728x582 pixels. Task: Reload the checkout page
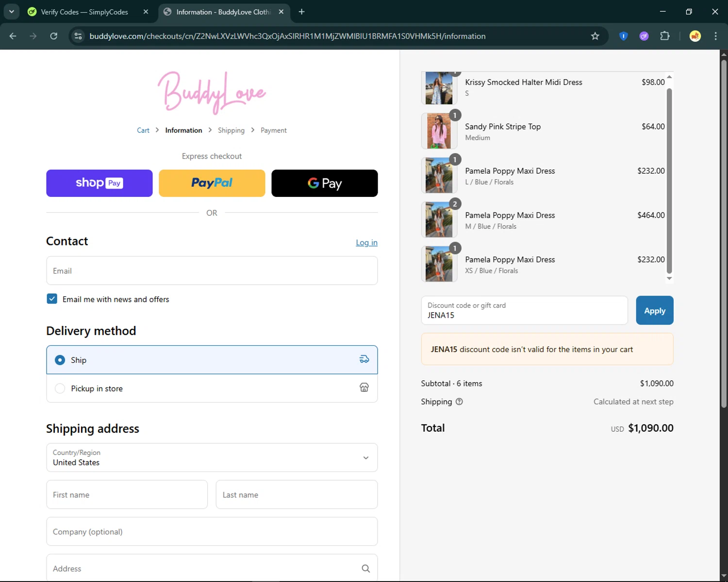tap(54, 36)
